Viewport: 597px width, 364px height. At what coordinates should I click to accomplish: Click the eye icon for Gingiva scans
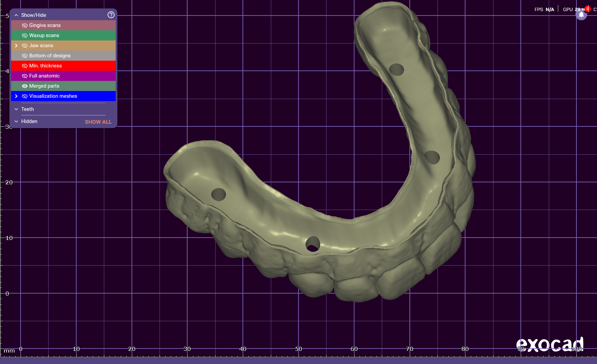click(25, 25)
